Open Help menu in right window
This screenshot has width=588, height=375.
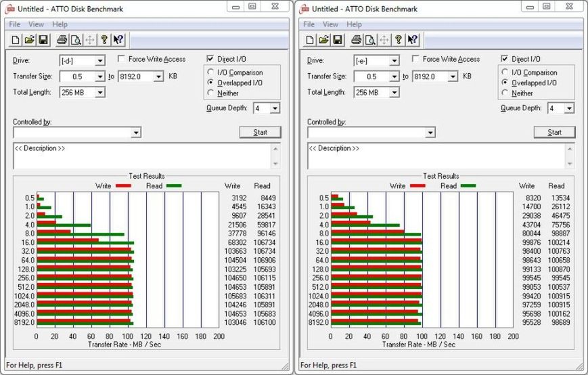[354, 24]
